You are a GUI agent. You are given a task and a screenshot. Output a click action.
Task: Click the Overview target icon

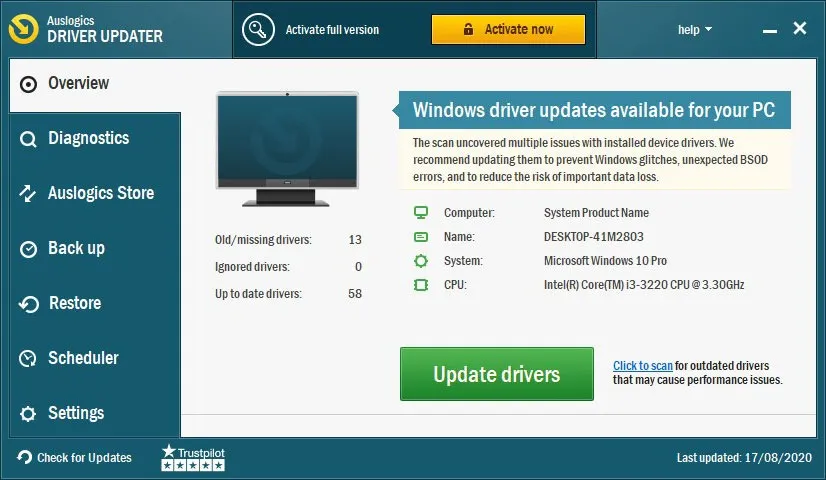tap(28, 84)
